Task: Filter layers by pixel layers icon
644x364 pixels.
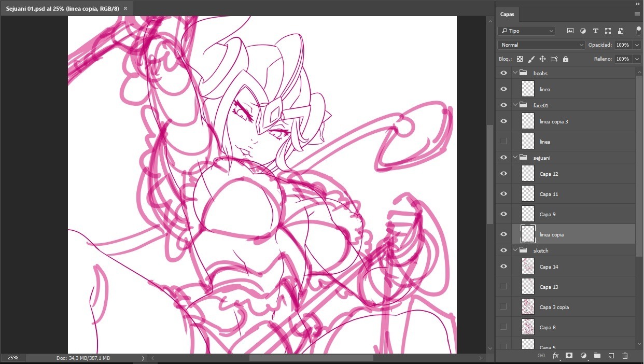Action: coord(570,31)
